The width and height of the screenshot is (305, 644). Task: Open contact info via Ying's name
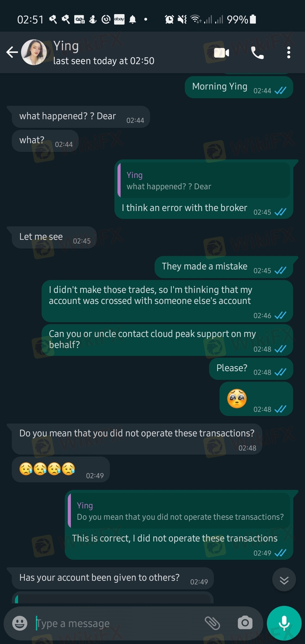pyautogui.click(x=66, y=46)
